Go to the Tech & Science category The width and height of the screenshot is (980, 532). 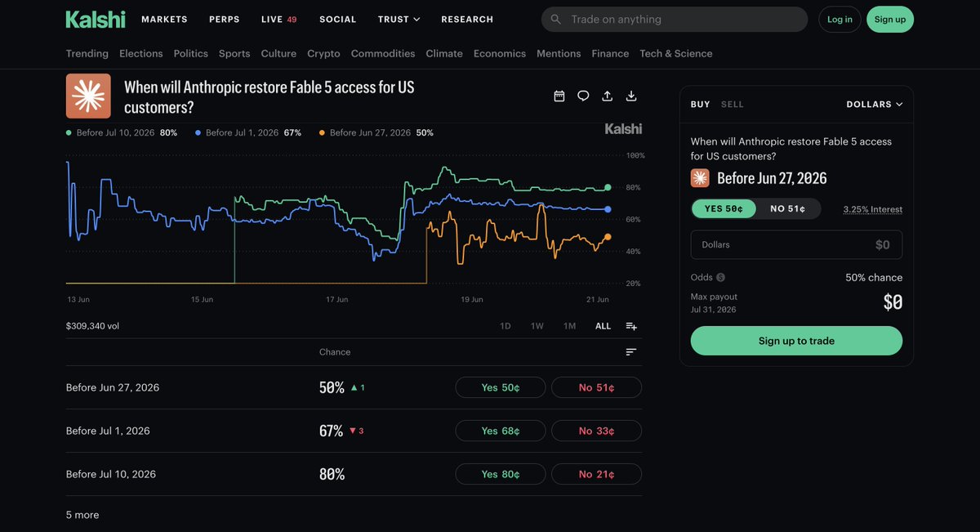[676, 53]
